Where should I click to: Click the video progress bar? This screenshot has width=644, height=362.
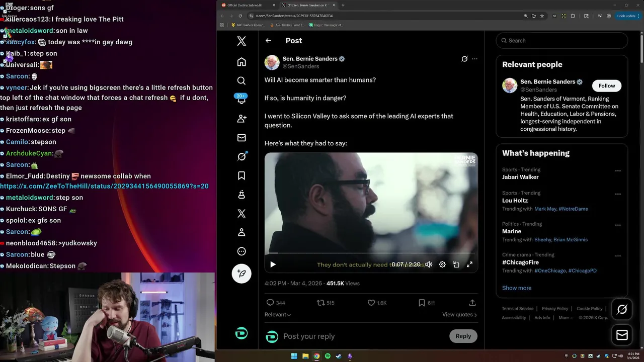click(371, 253)
